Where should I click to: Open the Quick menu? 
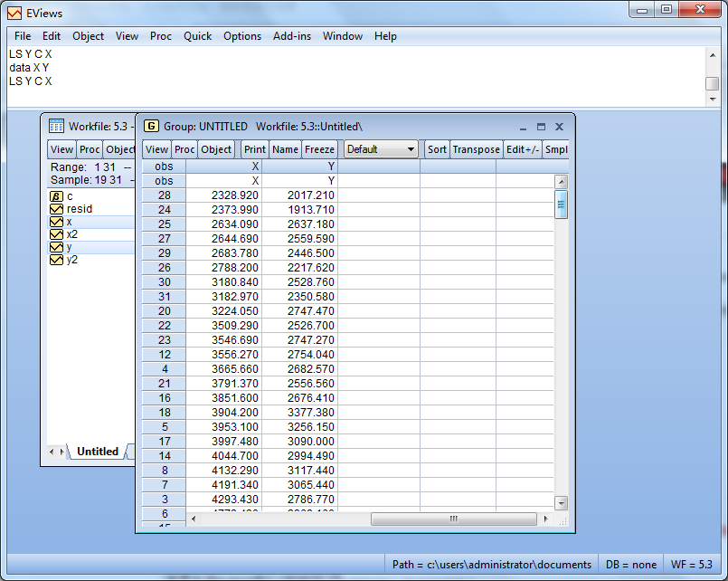[197, 36]
